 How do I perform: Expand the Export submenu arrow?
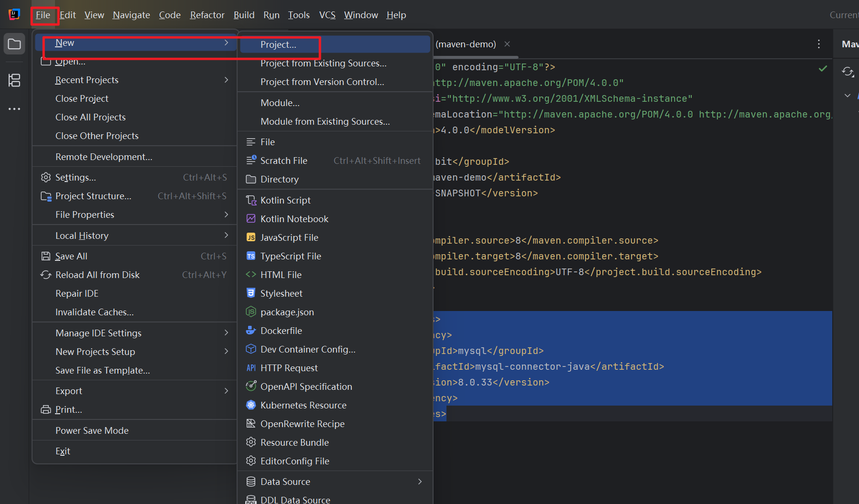[x=226, y=391]
